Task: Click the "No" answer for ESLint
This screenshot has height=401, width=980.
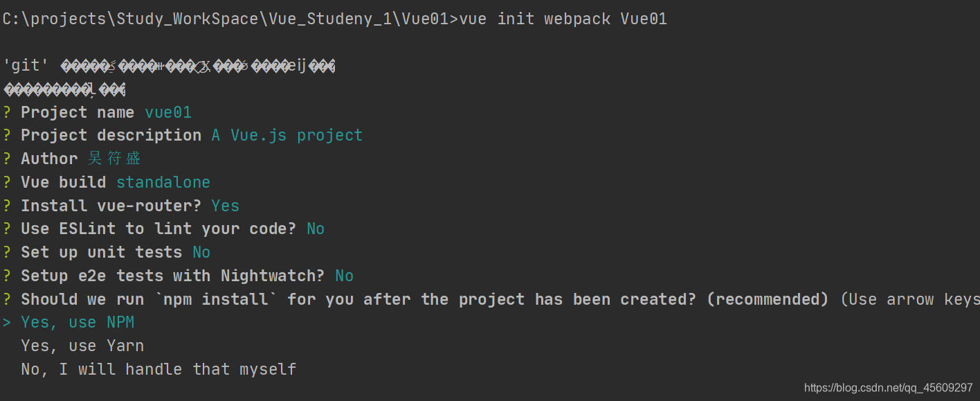Action: [x=316, y=229]
